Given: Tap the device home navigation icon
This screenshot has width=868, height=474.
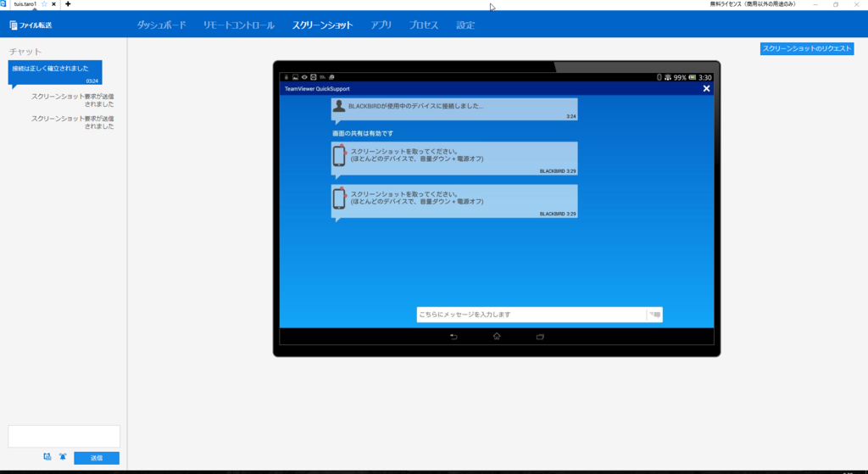Looking at the screenshot, I should pos(497,336).
